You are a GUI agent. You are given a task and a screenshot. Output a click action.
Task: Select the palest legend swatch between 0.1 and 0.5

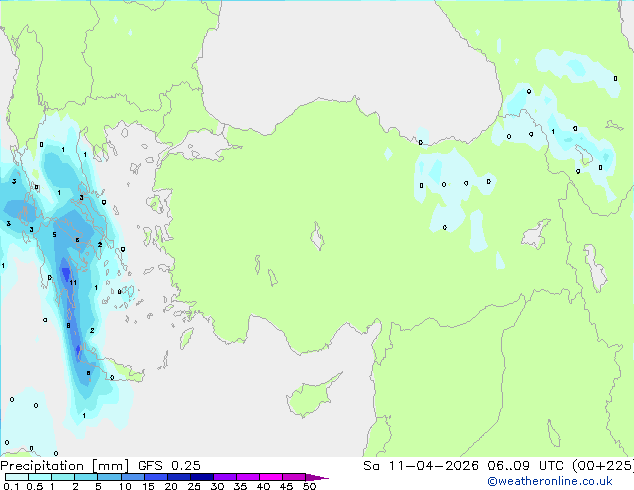pyautogui.click(x=17, y=477)
